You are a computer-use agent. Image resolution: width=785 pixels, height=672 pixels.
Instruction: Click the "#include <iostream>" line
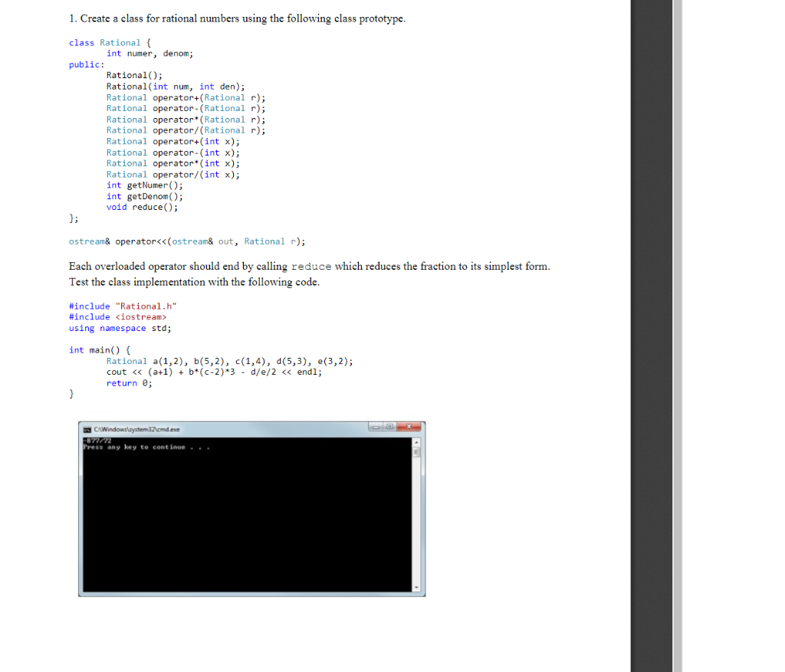click(x=117, y=317)
